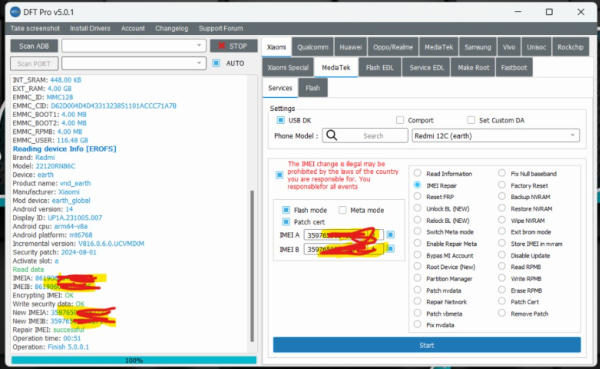Screen dimensions: 600x369
Task: Enable Set Custom DA checkbox
Action: click(x=471, y=120)
